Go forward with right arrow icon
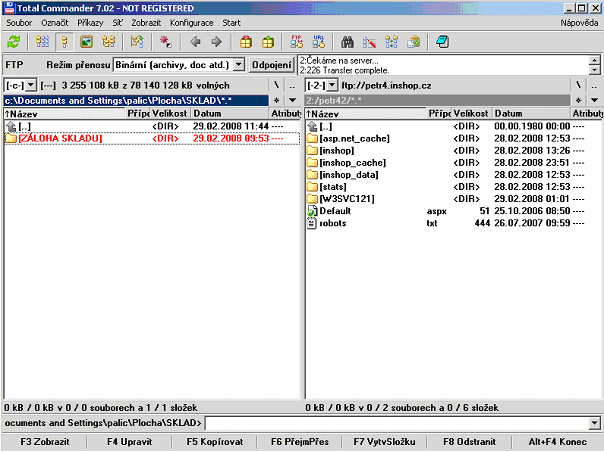This screenshot has height=452, width=604. 217,42
